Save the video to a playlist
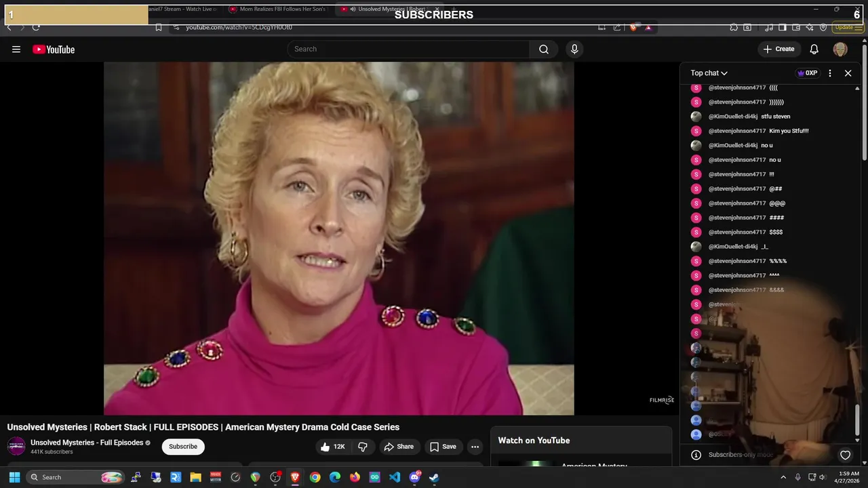This screenshot has height=488, width=868. (x=443, y=447)
